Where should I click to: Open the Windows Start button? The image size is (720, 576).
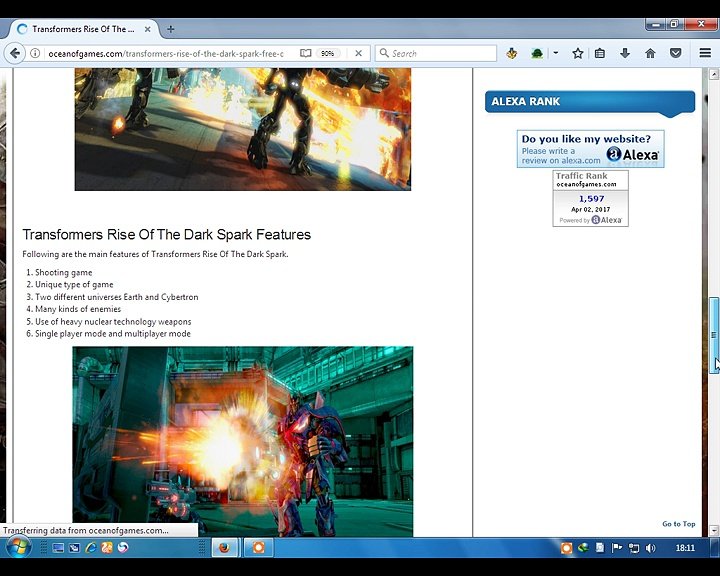(x=18, y=547)
